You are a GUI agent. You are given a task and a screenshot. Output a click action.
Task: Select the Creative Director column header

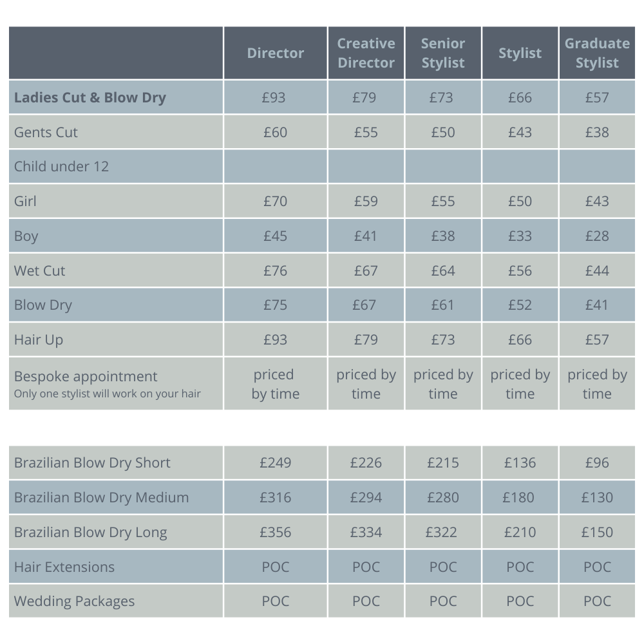366,53
